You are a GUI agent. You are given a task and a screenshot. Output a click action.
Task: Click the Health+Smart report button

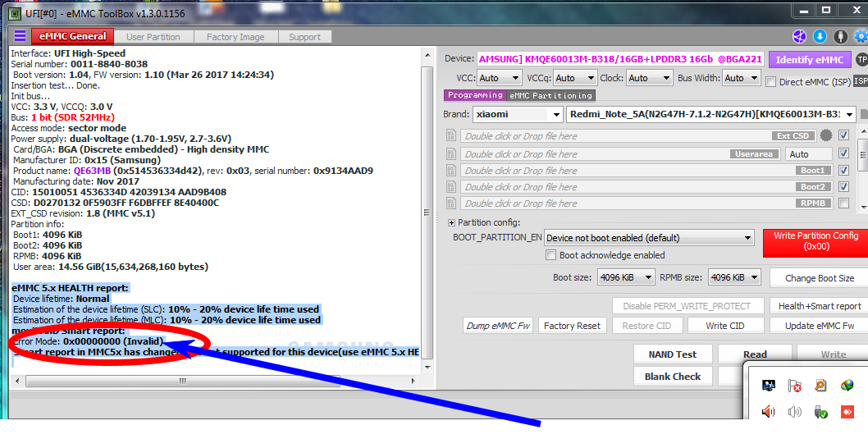point(820,306)
